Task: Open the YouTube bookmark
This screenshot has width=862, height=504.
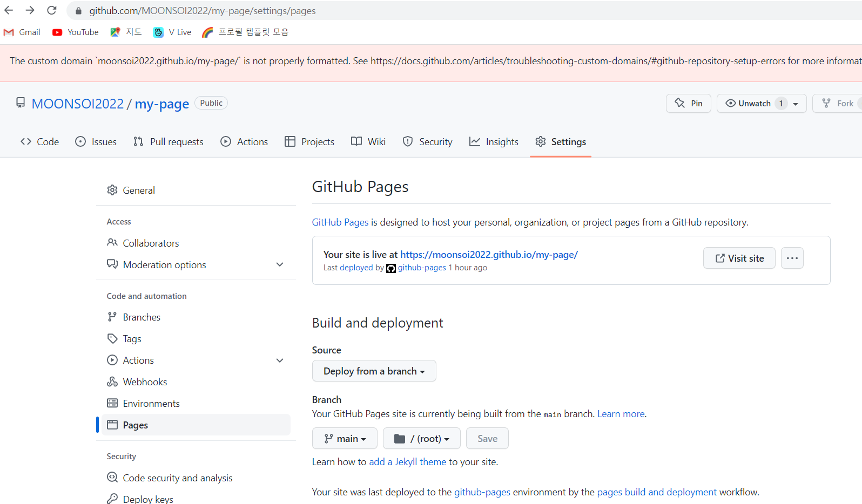Action: 76,32
